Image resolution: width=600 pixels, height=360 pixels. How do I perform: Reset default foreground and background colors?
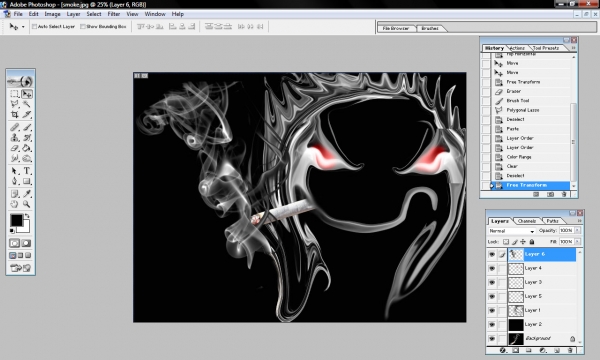pyautogui.click(x=12, y=230)
